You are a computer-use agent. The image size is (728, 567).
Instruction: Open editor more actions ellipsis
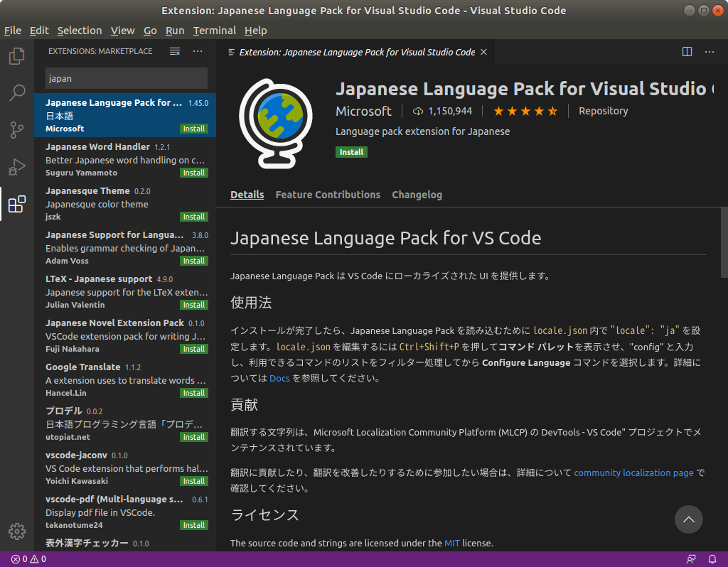pyautogui.click(x=710, y=51)
